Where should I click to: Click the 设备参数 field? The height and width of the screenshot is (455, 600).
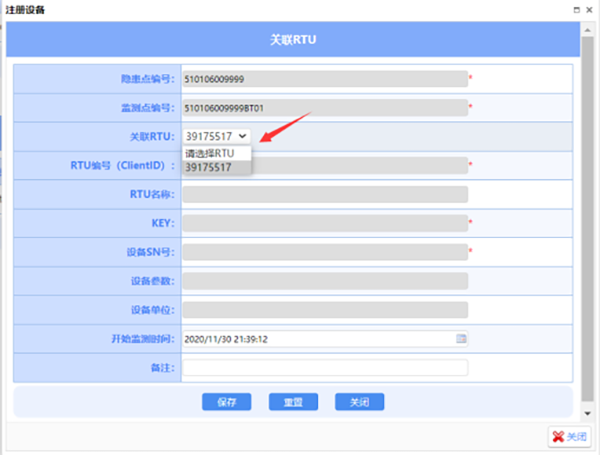tap(324, 282)
